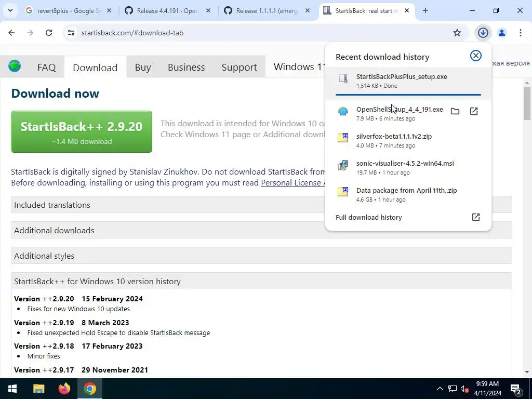The width and height of the screenshot is (532, 399).
Task: Open tab search dropdown arrow
Action: 10,10
